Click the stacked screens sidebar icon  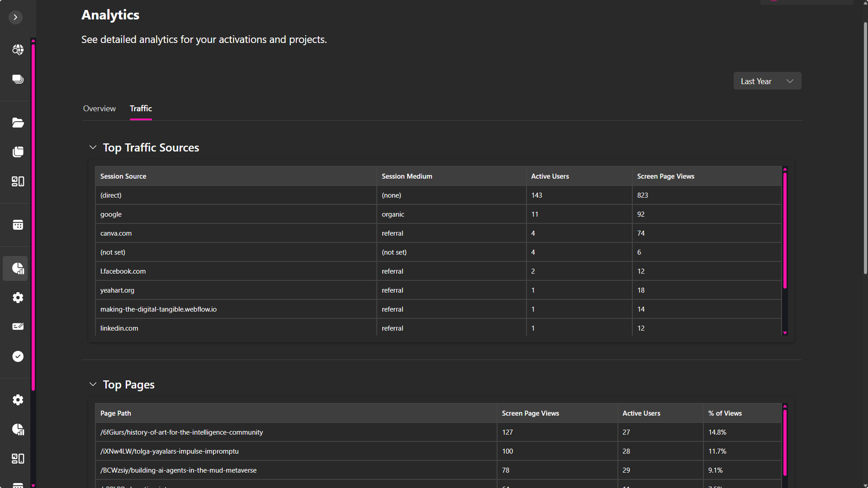[18, 79]
